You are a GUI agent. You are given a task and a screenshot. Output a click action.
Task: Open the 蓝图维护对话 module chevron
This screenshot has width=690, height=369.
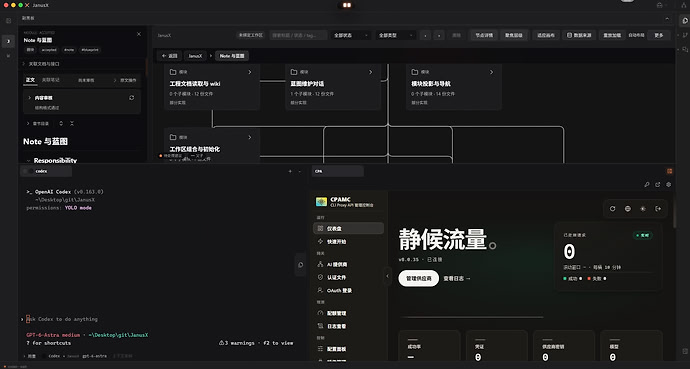click(x=371, y=72)
